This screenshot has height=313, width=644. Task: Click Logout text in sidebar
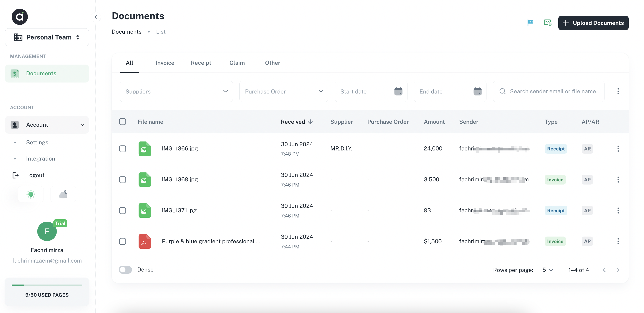[35, 175]
